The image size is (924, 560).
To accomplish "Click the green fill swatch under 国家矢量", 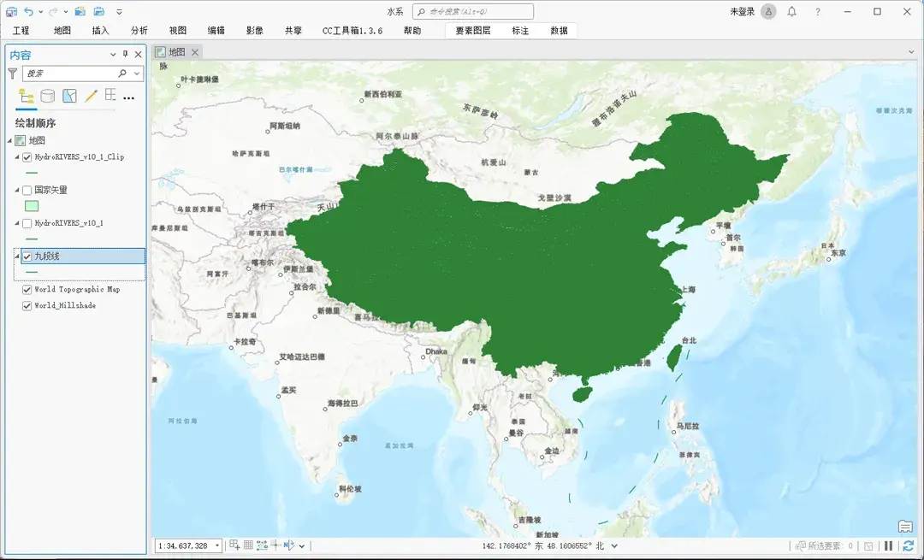I will pos(31,206).
